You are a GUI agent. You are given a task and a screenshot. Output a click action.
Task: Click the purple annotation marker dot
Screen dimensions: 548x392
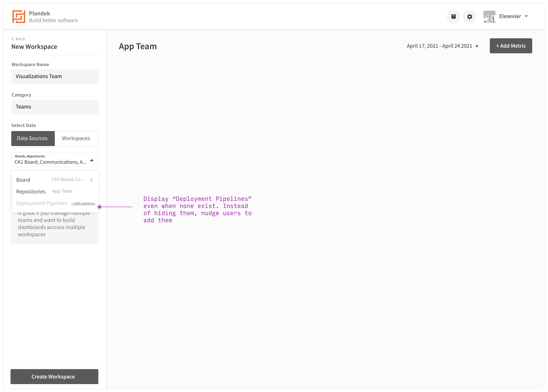(x=99, y=207)
